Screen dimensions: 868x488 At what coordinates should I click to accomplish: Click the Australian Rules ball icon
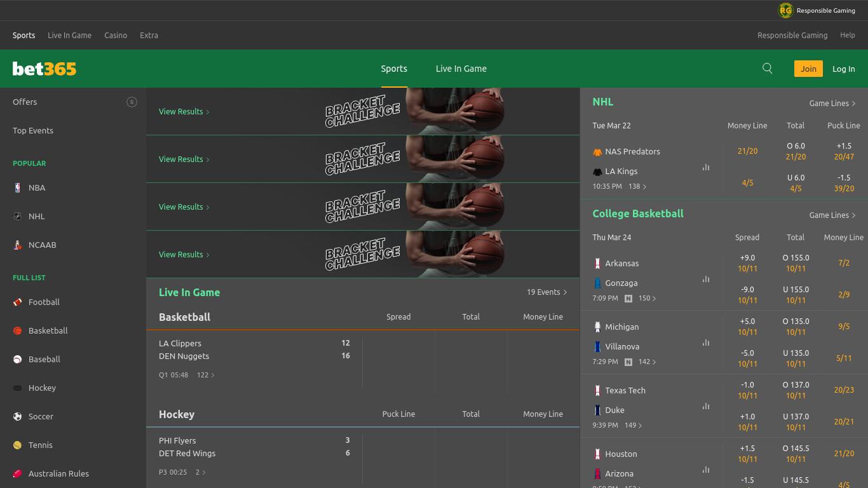click(x=18, y=473)
